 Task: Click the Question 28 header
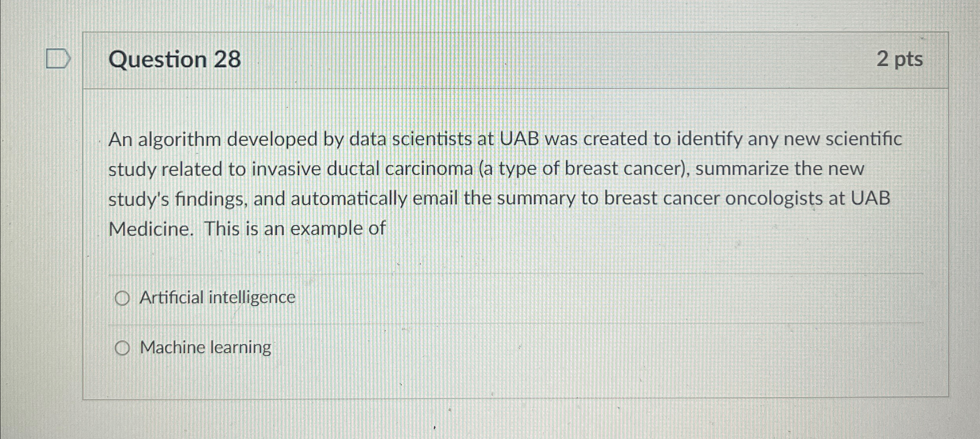[175, 59]
